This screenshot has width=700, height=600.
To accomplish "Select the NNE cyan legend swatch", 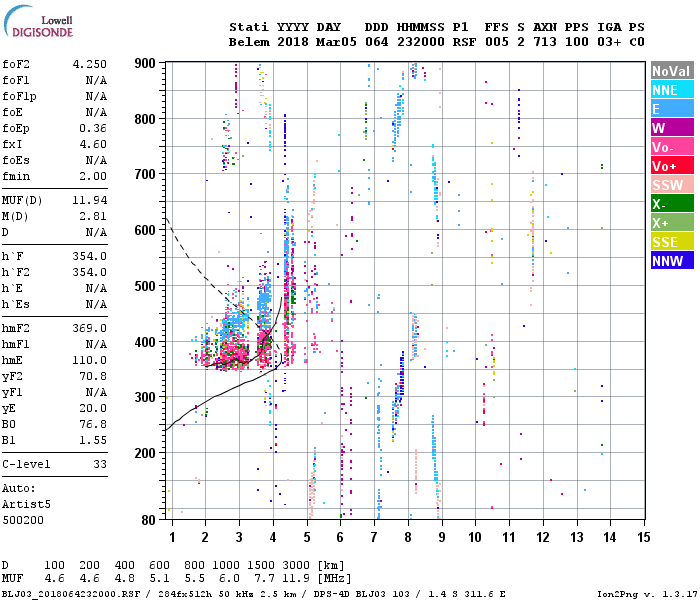I will (672, 90).
